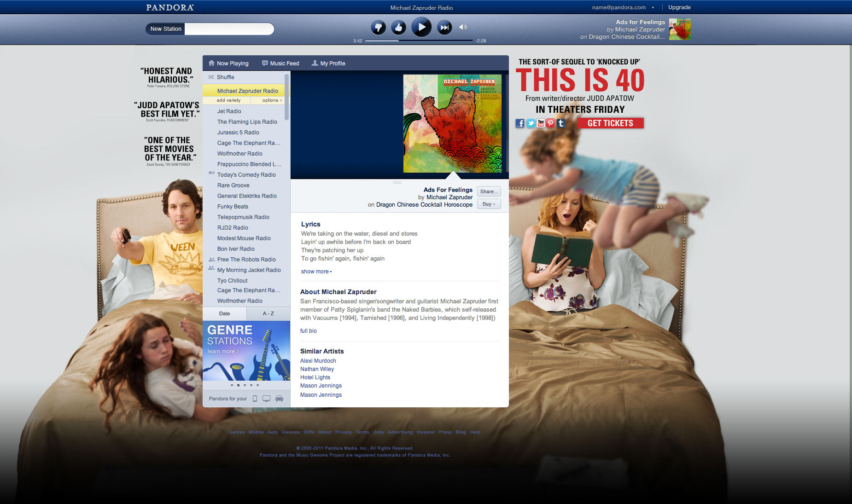Image resolution: width=852 pixels, height=504 pixels.
Task: Open the Now Playing tab
Action: pyautogui.click(x=228, y=64)
